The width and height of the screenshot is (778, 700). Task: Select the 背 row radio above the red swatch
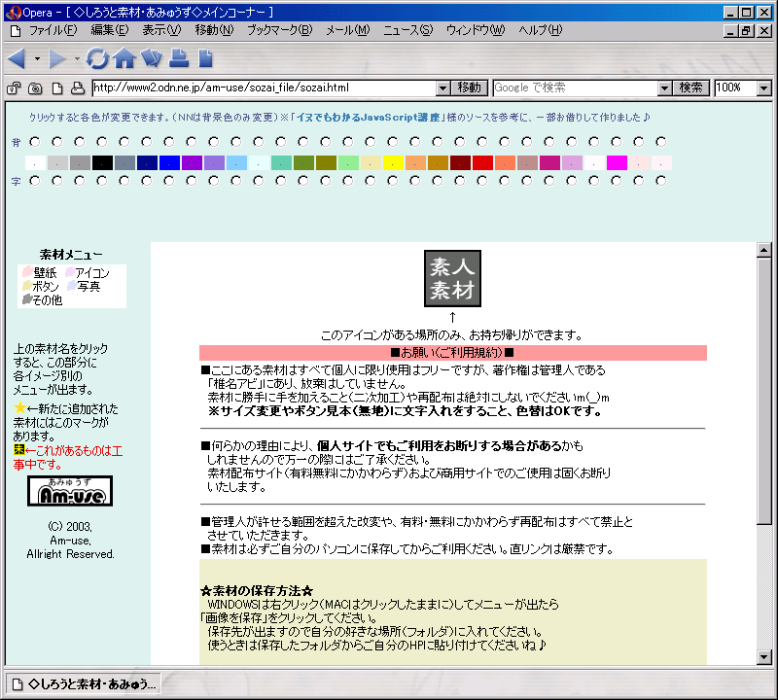pos(481,142)
